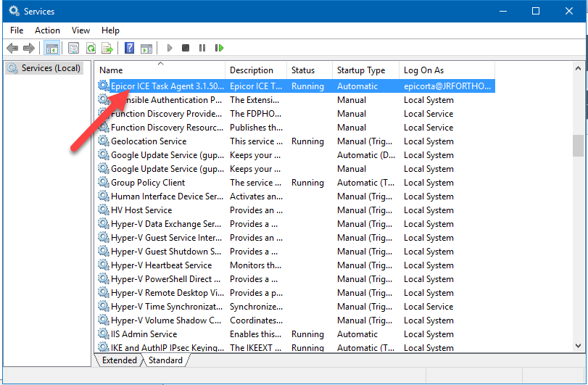Click the Back arrow toolbar icon
Image resolution: width=588 pixels, height=385 pixels.
click(12, 48)
